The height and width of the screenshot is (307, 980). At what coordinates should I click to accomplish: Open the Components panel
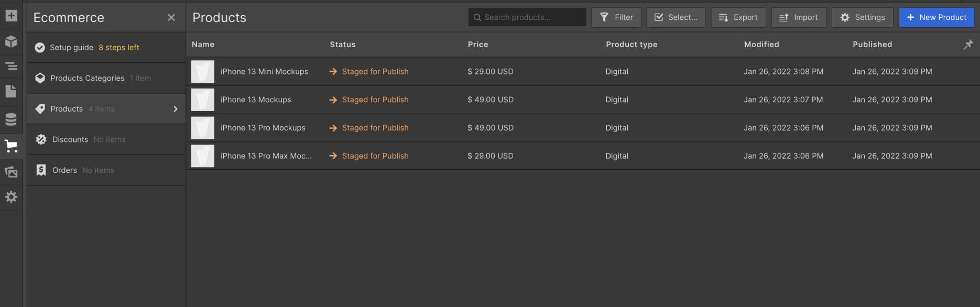pyautogui.click(x=12, y=41)
